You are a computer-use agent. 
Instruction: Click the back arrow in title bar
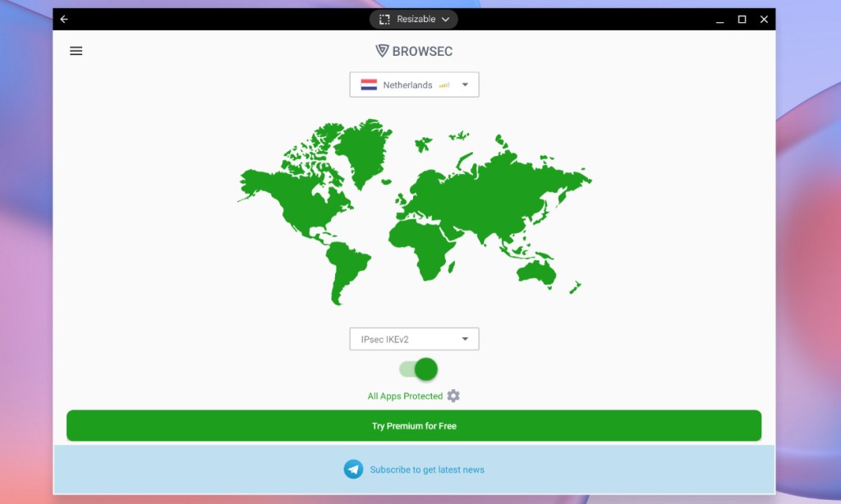click(65, 19)
